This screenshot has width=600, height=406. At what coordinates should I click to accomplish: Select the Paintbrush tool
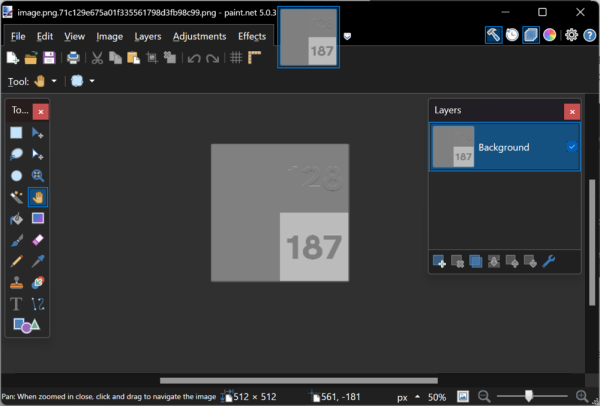[16, 240]
